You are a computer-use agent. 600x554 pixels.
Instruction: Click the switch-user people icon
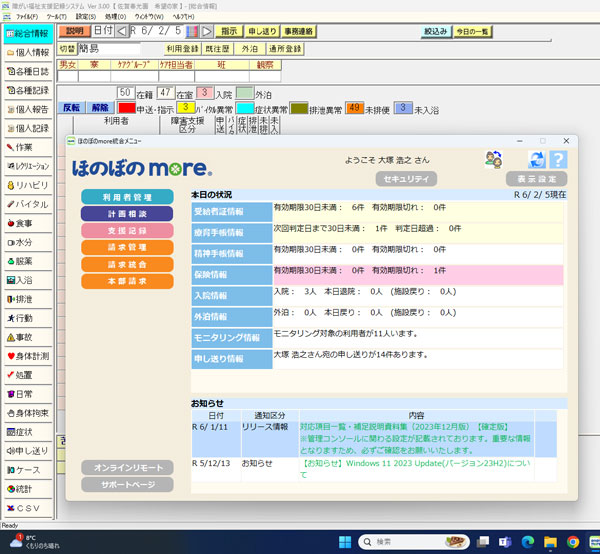click(494, 160)
